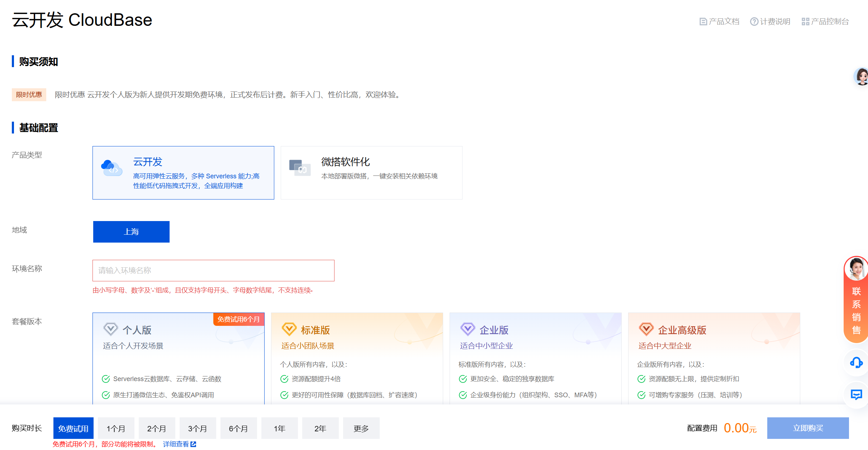The height and width of the screenshot is (450, 868).
Task: Switch duration to 免费试用
Action: (x=73, y=428)
